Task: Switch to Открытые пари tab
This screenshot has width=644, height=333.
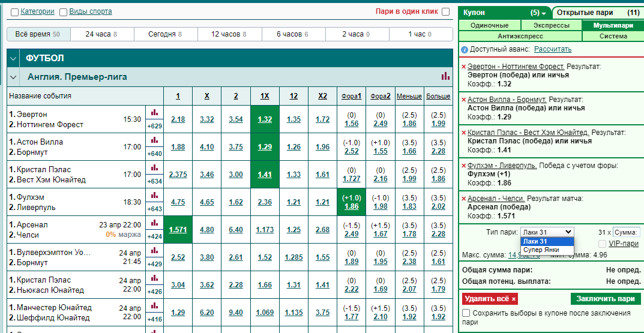Action: [598, 13]
